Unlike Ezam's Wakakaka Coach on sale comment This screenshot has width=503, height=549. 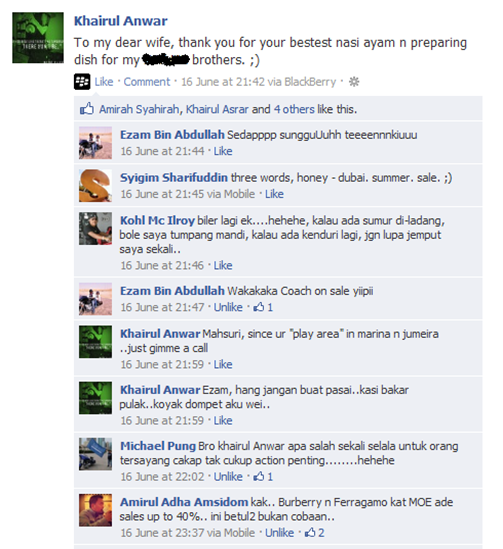pyautogui.click(x=228, y=307)
